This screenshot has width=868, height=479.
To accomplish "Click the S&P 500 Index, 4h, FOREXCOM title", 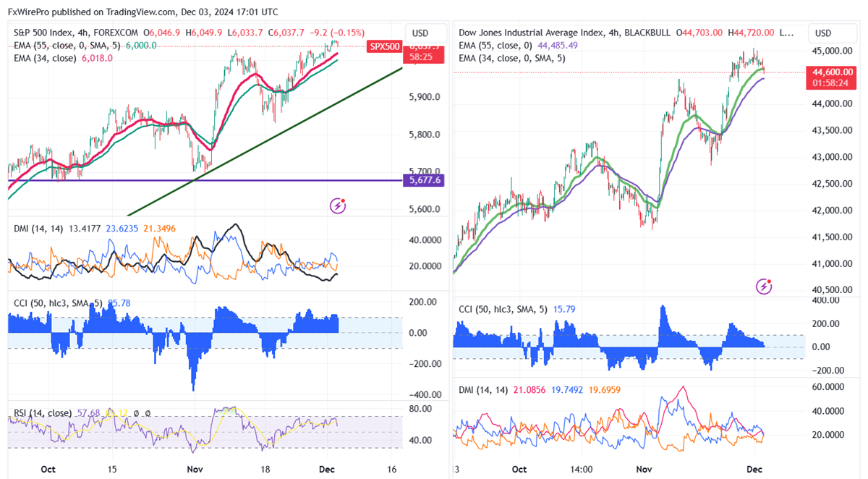I will click(75, 33).
